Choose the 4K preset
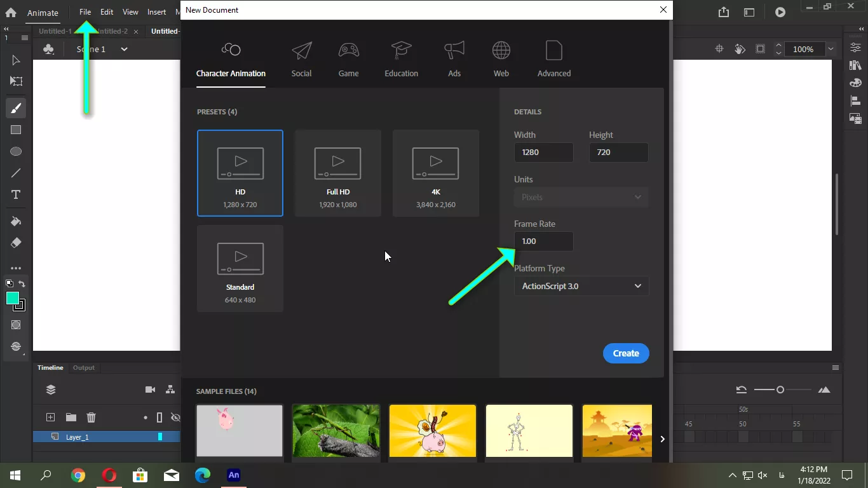This screenshot has width=868, height=488. (436, 173)
